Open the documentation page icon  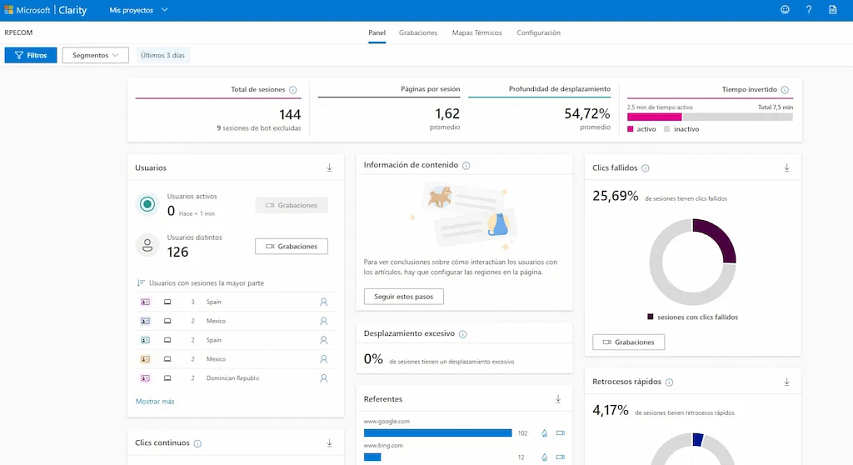pos(832,9)
